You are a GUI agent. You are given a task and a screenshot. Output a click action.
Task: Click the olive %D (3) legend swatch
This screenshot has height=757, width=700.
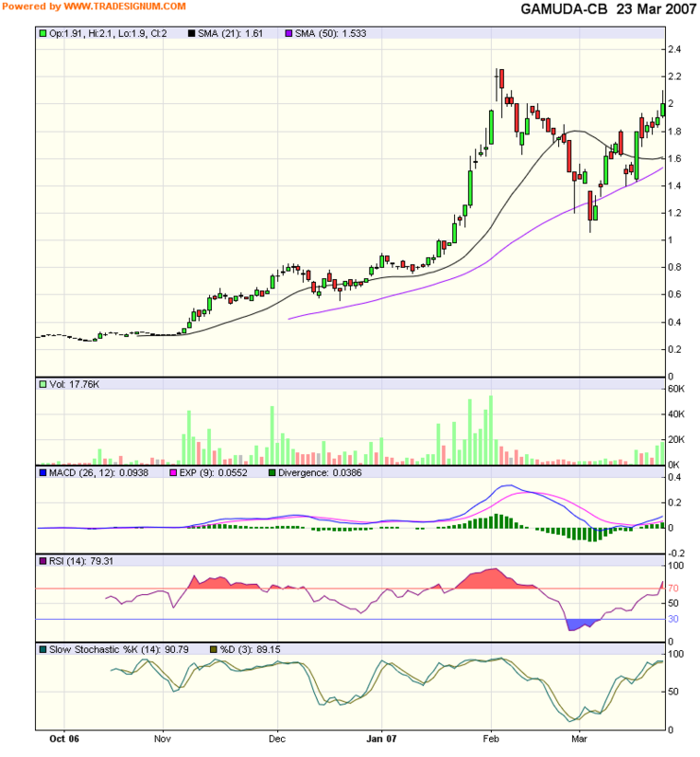click(214, 650)
